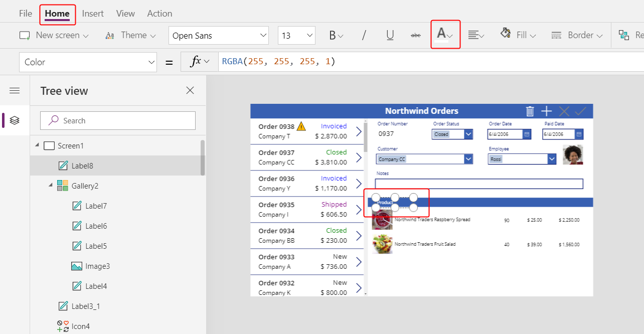Switch to the View tab

click(x=125, y=14)
